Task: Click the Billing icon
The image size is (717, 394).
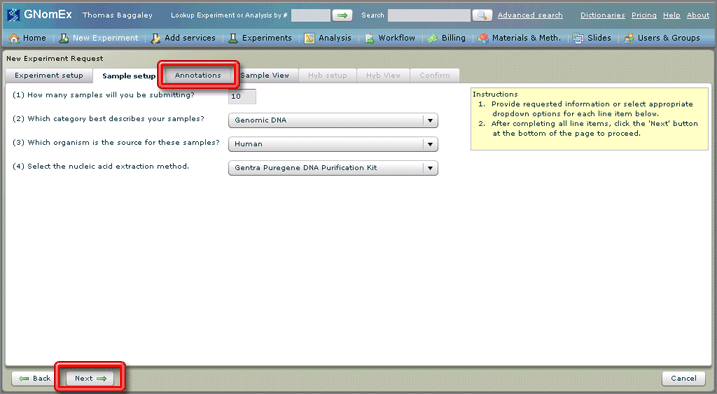Action: pyautogui.click(x=433, y=38)
